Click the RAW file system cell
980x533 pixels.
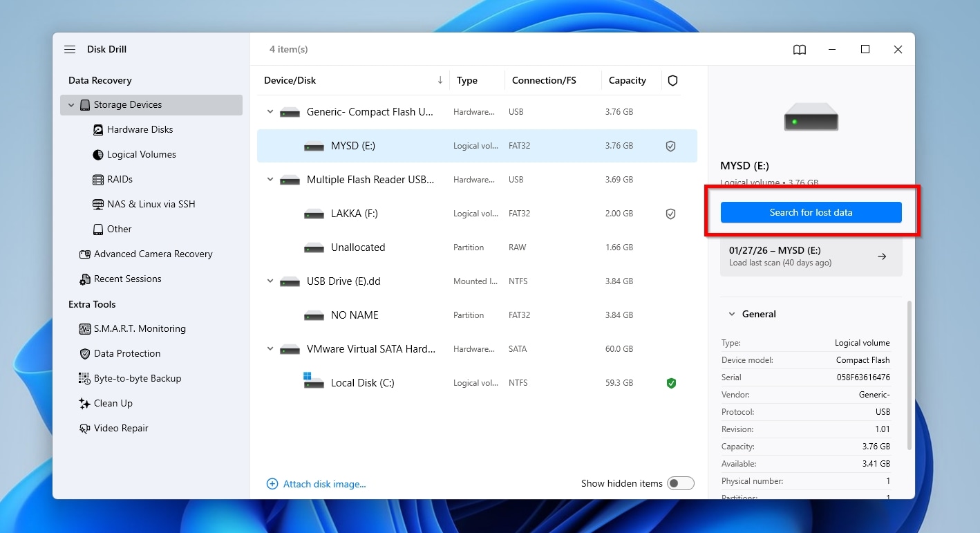[x=517, y=247]
